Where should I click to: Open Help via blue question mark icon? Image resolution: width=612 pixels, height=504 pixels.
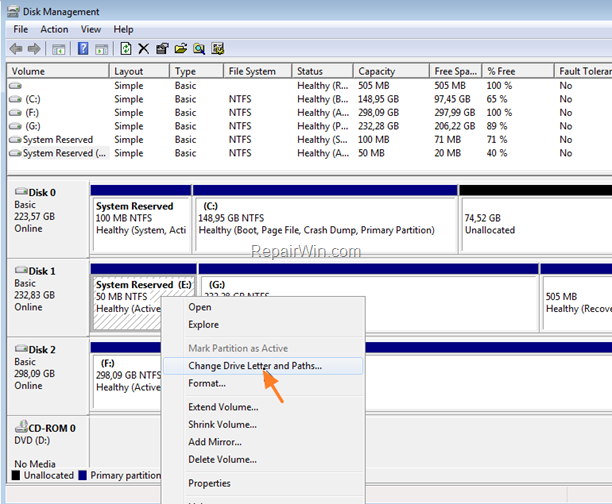[83, 49]
